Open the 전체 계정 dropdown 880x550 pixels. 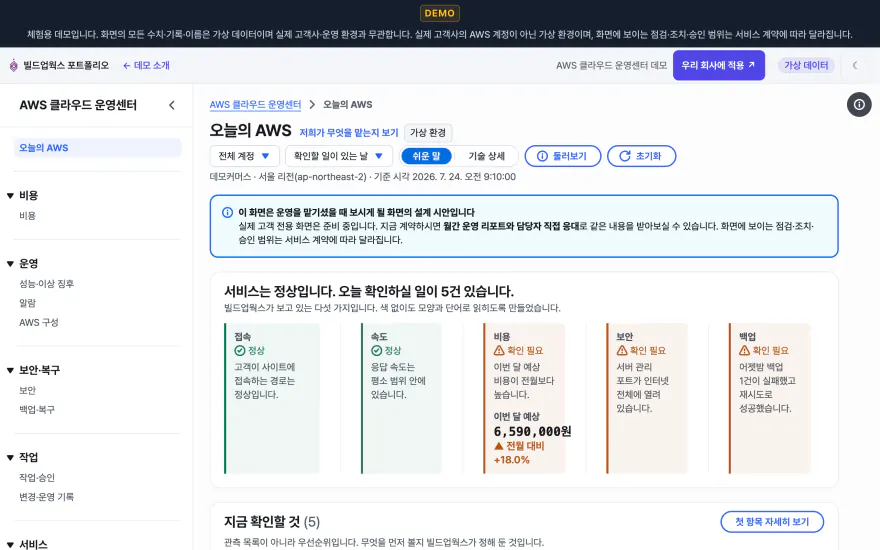point(244,156)
